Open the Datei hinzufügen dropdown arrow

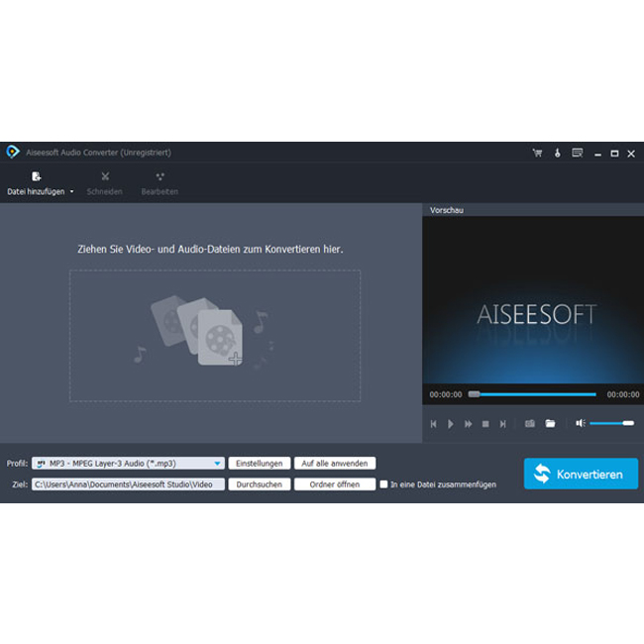[71, 192]
